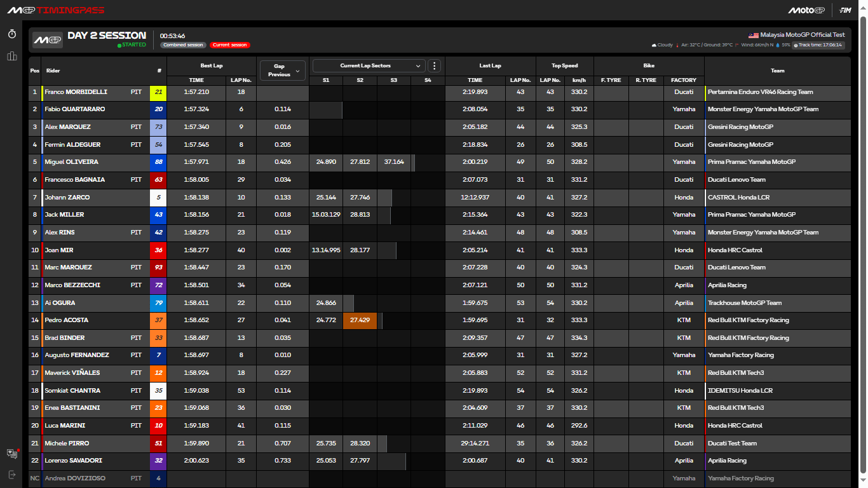The width and height of the screenshot is (868, 488).
Task: Click the S4 sector column header
Action: click(x=428, y=80)
